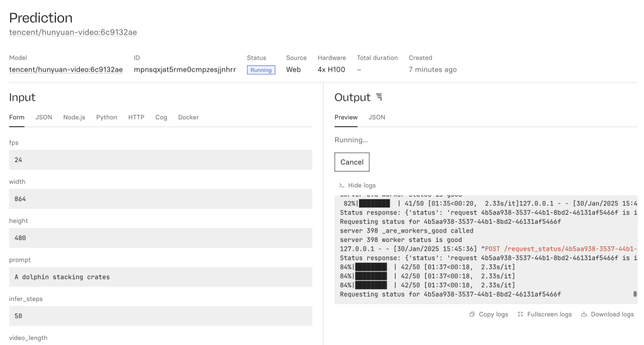The height and width of the screenshot is (345, 644).
Task: Click the output layout icon next to Output
Action: coord(379,97)
